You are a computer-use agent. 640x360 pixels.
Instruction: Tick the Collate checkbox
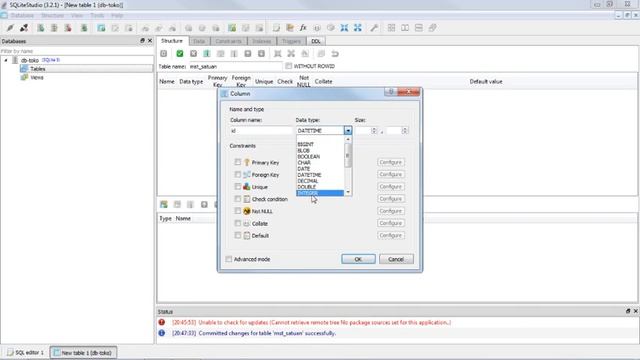tap(238, 223)
